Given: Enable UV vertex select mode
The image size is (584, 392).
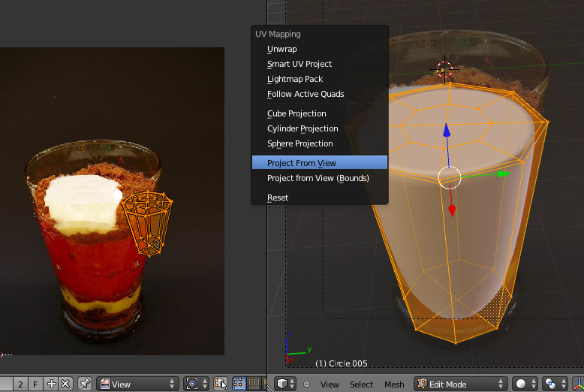Looking at the screenshot, I should [239, 384].
